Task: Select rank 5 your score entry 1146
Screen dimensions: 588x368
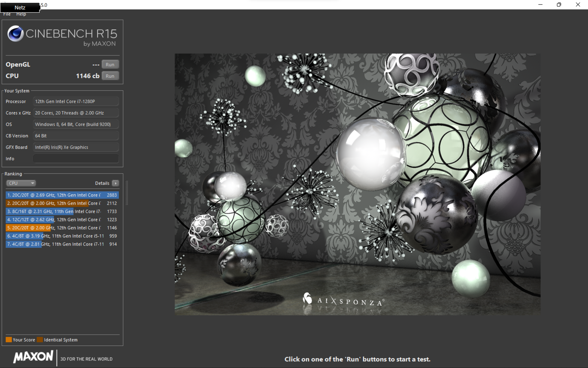Action: coord(62,228)
